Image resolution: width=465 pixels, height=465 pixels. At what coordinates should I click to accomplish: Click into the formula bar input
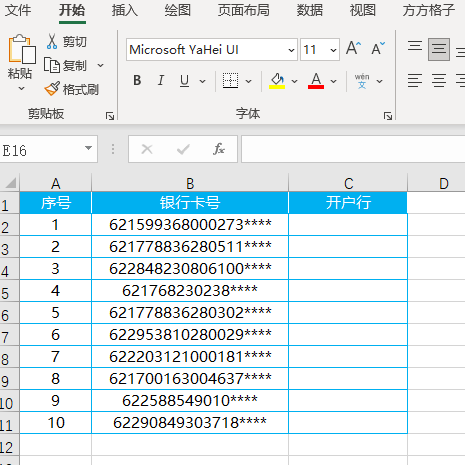coord(353,149)
